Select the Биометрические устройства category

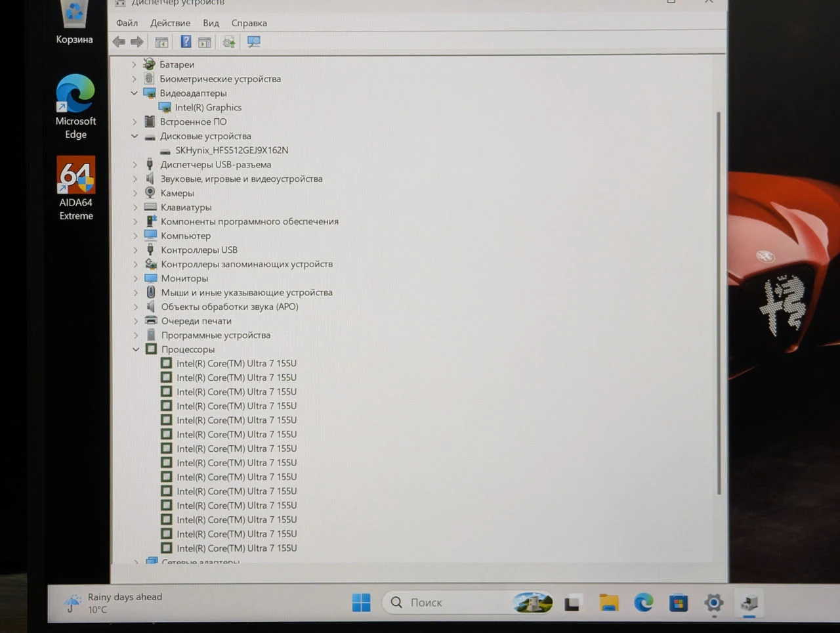click(x=220, y=79)
